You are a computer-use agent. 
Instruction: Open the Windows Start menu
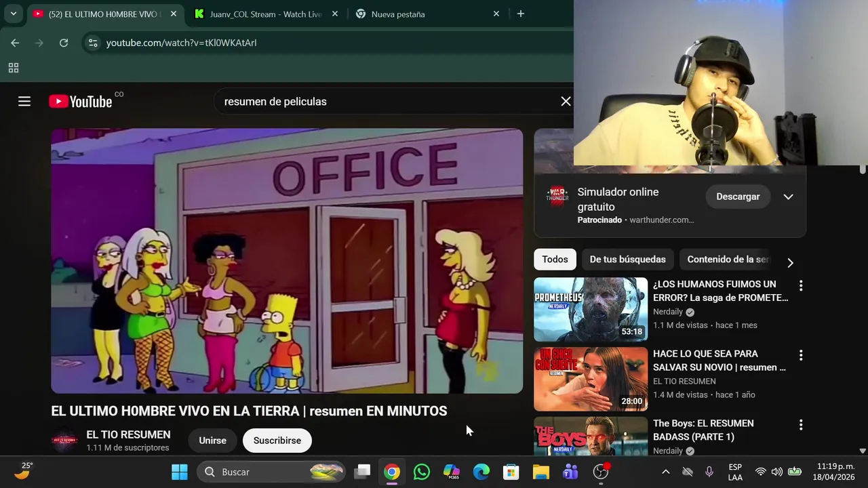click(180, 472)
